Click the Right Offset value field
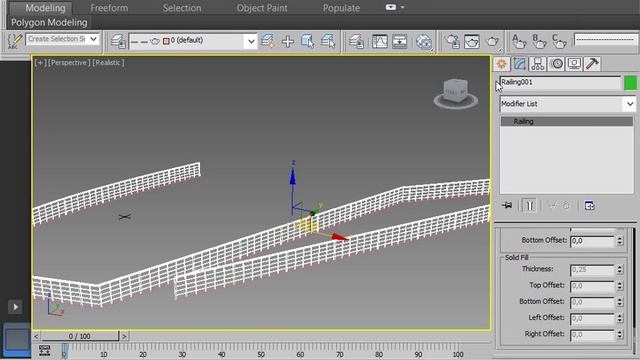Image resolution: width=640 pixels, height=360 pixels. (x=592, y=335)
